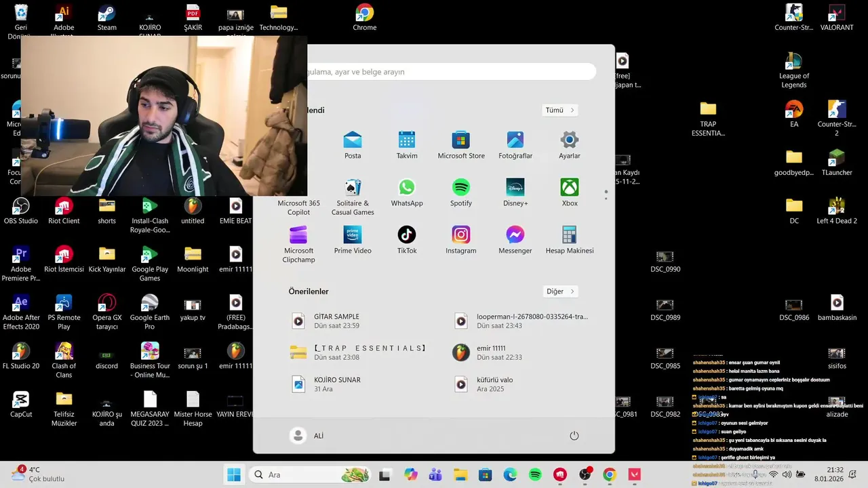Screen dimensions: 868x488
Task: Open Disney+ pinned app
Action: (x=515, y=192)
